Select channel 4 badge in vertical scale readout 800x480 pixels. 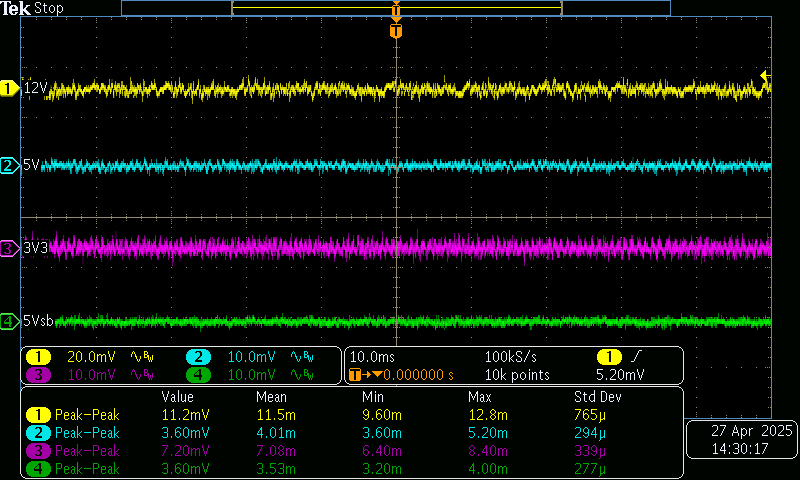click(x=198, y=375)
